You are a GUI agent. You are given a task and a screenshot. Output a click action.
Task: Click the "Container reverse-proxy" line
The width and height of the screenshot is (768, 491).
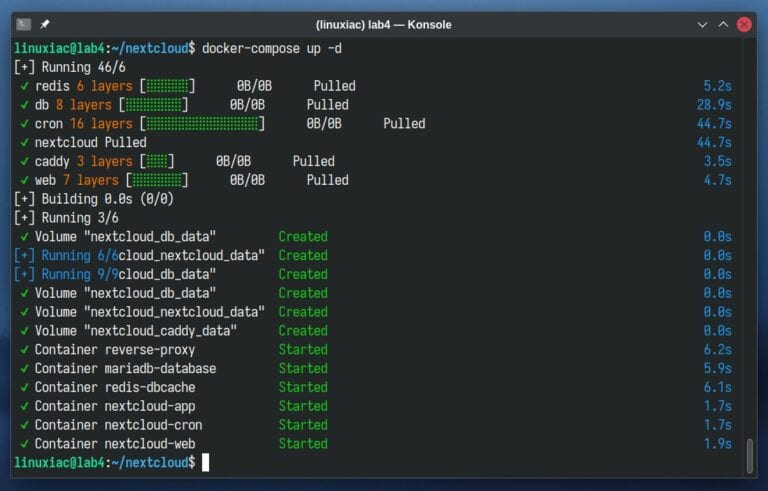pyautogui.click(x=114, y=350)
